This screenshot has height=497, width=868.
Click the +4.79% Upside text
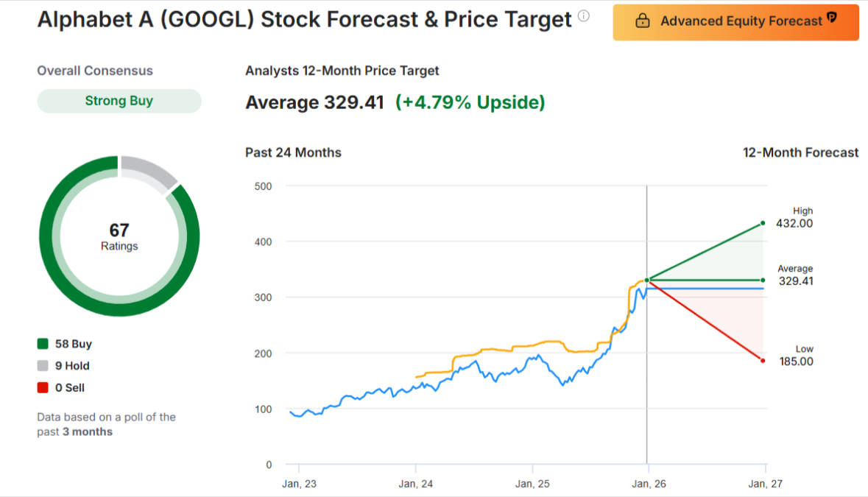[x=469, y=102]
